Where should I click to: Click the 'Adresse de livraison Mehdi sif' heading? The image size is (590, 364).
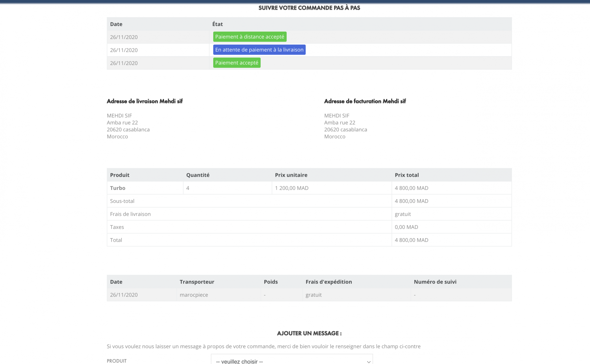click(x=144, y=101)
